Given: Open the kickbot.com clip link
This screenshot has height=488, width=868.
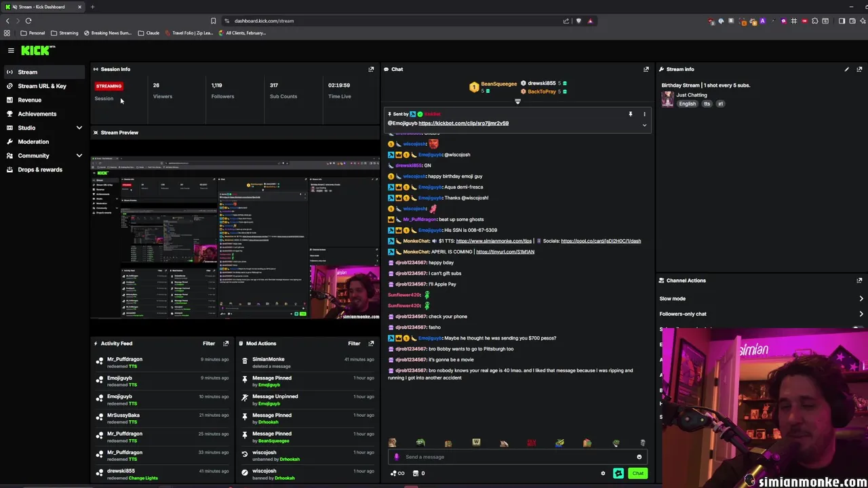Looking at the screenshot, I should tap(463, 123).
